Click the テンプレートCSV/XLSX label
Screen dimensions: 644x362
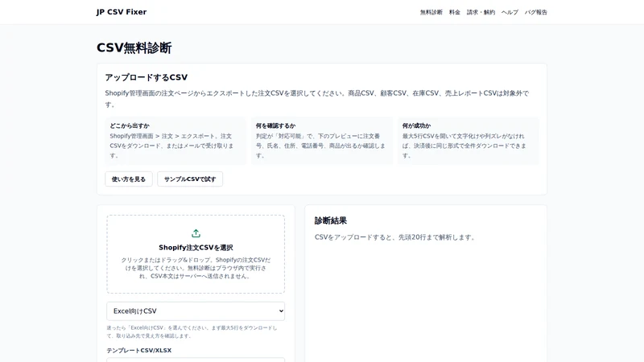(138, 350)
